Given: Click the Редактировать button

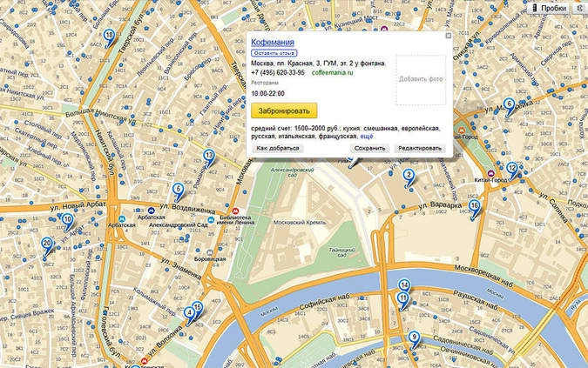Looking at the screenshot, I should pos(420,148).
